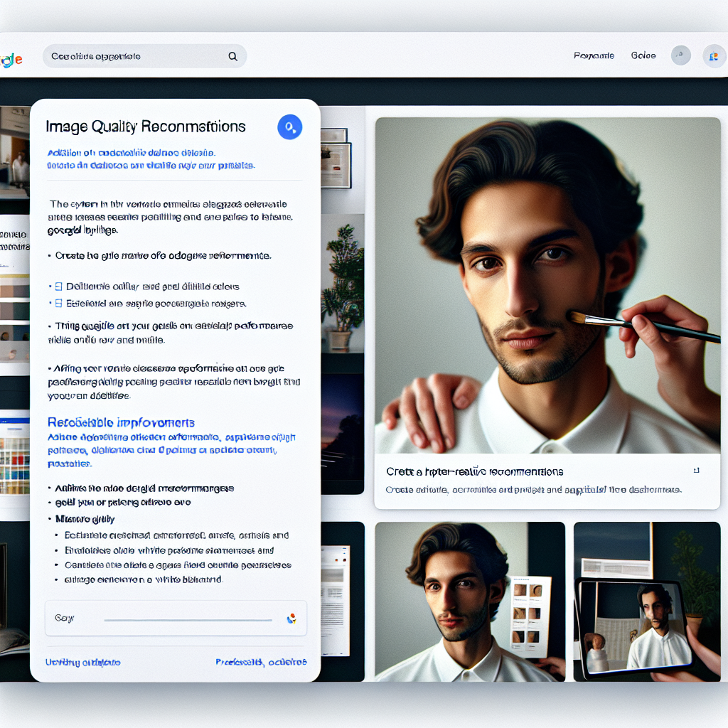Toggle the first blue checkbox in the bullet list
Viewport: 728px width, 728px height.
coord(60,287)
